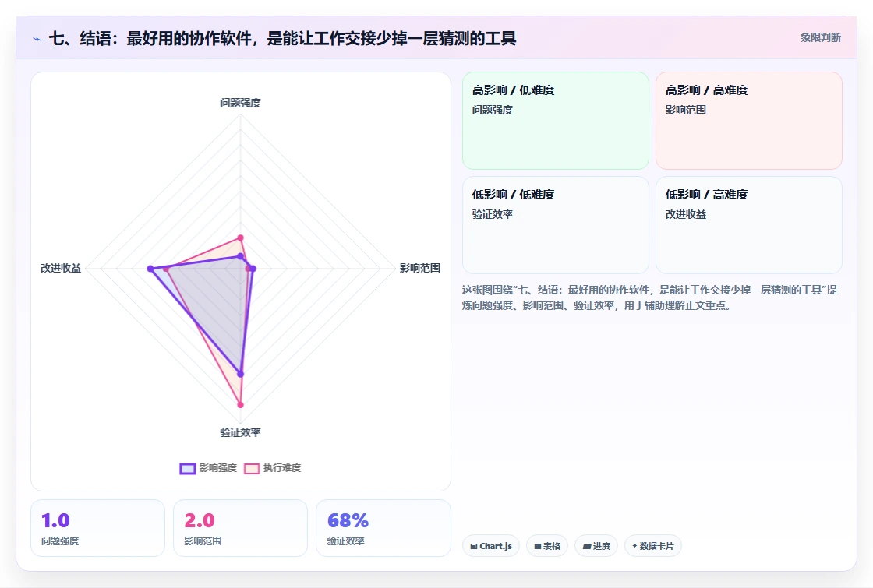Click the lightning bolt icon beside the title
The width and height of the screenshot is (873, 588).
pos(37,39)
